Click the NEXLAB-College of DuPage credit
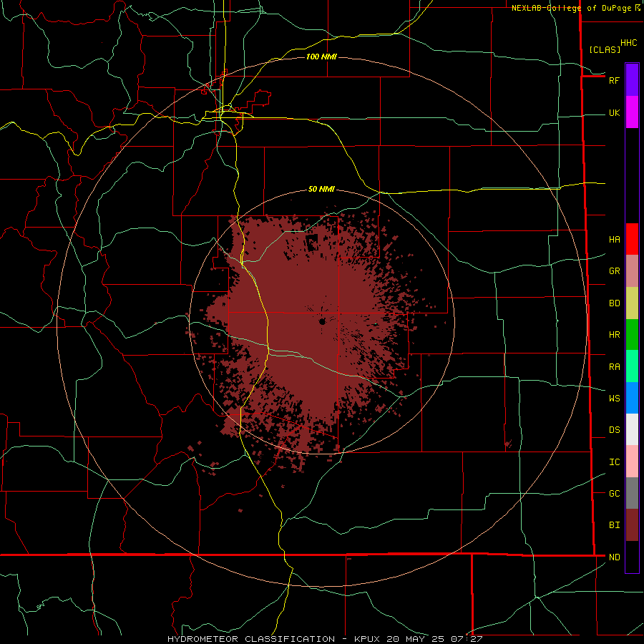Image resolution: width=644 pixels, height=644 pixels. click(576, 8)
